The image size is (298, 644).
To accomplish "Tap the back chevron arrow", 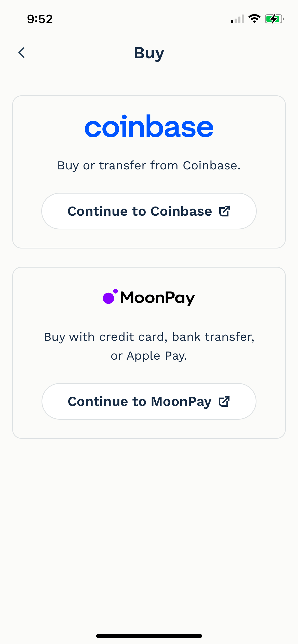I will tap(22, 53).
